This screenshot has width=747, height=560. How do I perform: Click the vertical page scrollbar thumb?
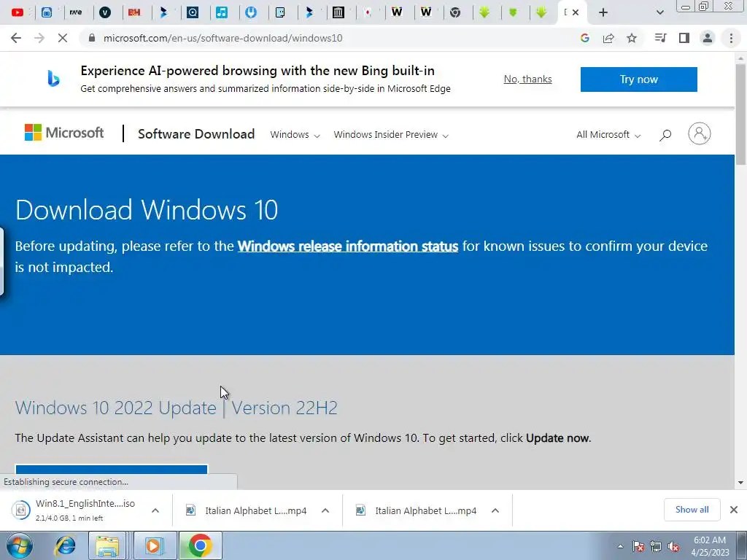(x=741, y=114)
